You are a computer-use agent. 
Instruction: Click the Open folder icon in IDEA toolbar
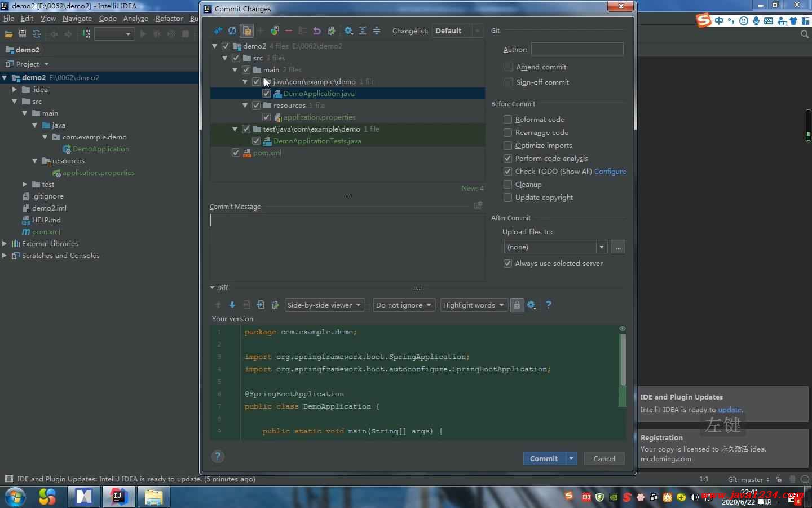click(x=8, y=34)
